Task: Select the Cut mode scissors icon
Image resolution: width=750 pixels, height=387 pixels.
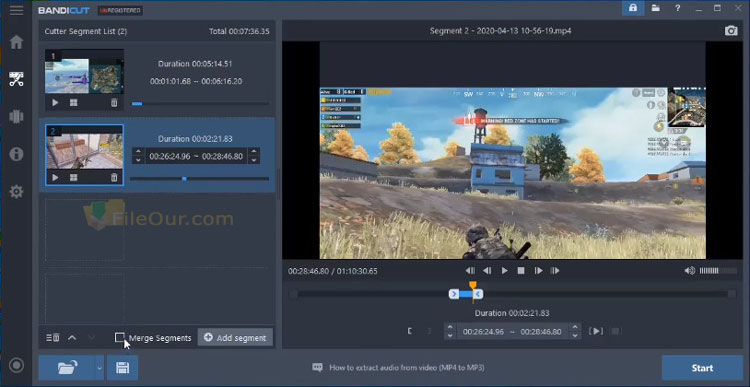Action: pyautogui.click(x=16, y=79)
